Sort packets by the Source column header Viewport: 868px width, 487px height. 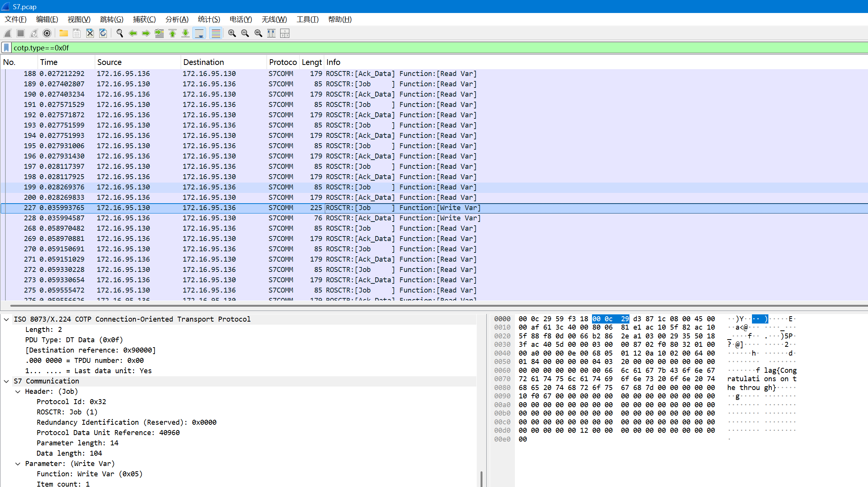pyautogui.click(x=110, y=62)
